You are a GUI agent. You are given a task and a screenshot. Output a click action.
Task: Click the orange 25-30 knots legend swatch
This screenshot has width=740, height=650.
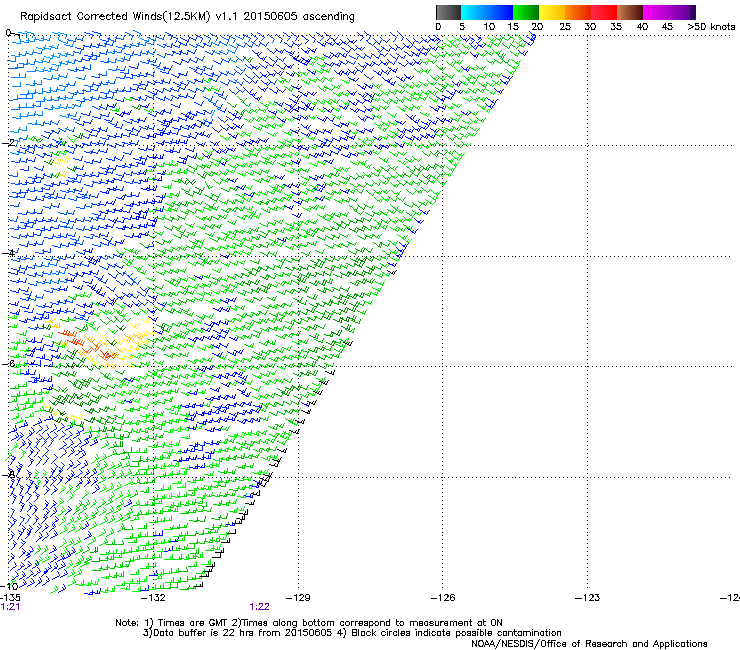click(578, 12)
